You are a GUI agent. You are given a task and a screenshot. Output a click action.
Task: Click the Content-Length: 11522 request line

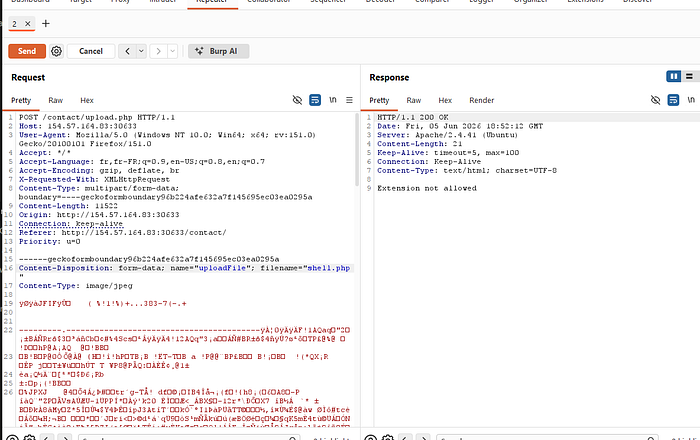click(68, 206)
